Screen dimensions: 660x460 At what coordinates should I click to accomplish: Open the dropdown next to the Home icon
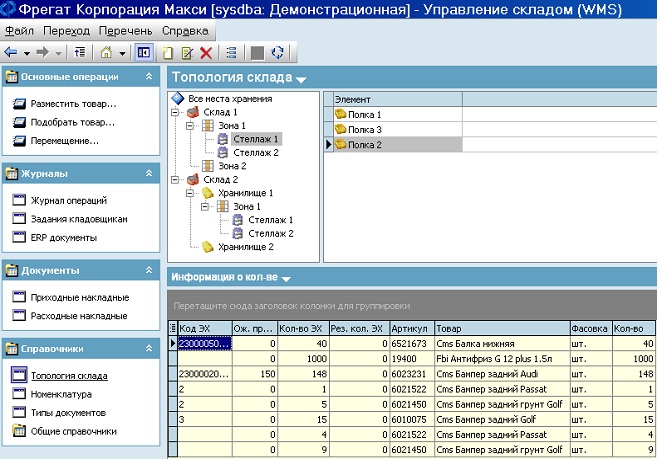[122, 53]
